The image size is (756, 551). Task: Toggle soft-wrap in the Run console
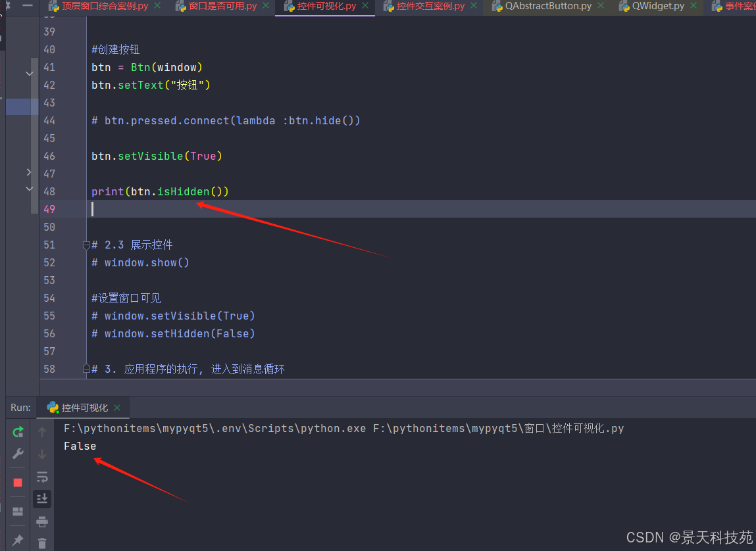tap(42, 477)
